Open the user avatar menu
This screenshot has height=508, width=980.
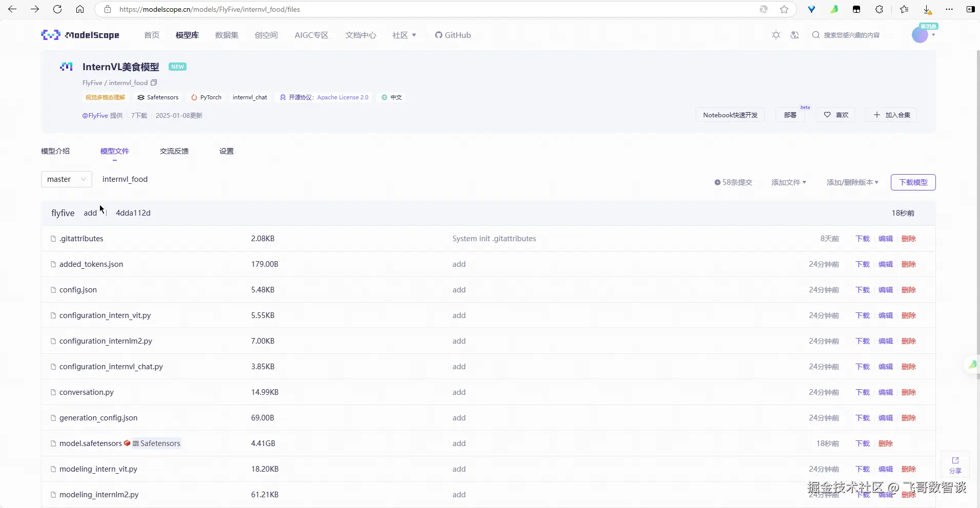click(921, 35)
